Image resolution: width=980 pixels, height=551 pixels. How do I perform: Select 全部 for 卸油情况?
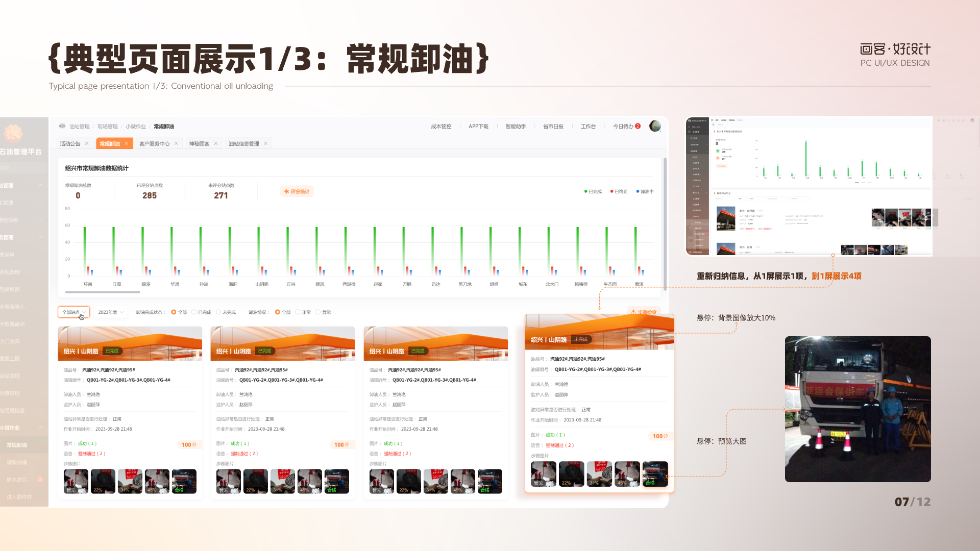click(x=283, y=312)
